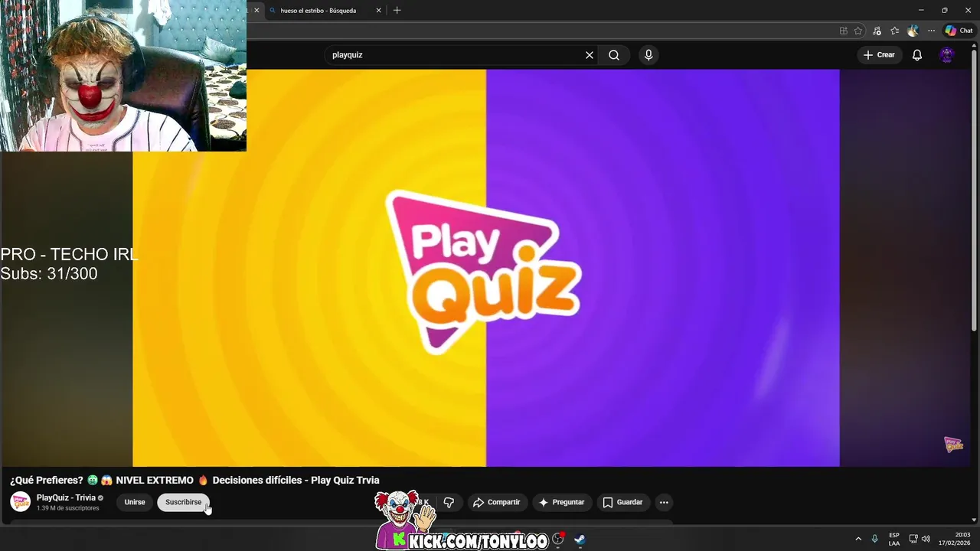Click the YouTube search magnifier button
The image size is (980, 551).
tap(614, 55)
